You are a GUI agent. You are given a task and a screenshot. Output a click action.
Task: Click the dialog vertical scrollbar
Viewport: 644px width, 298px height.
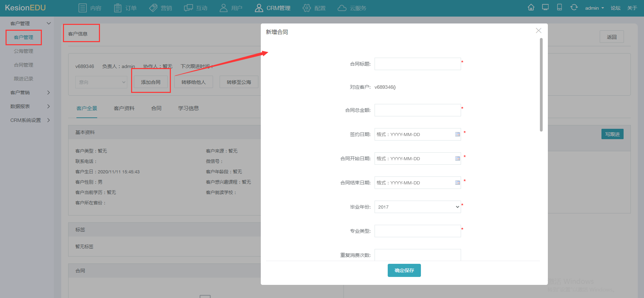click(x=541, y=85)
